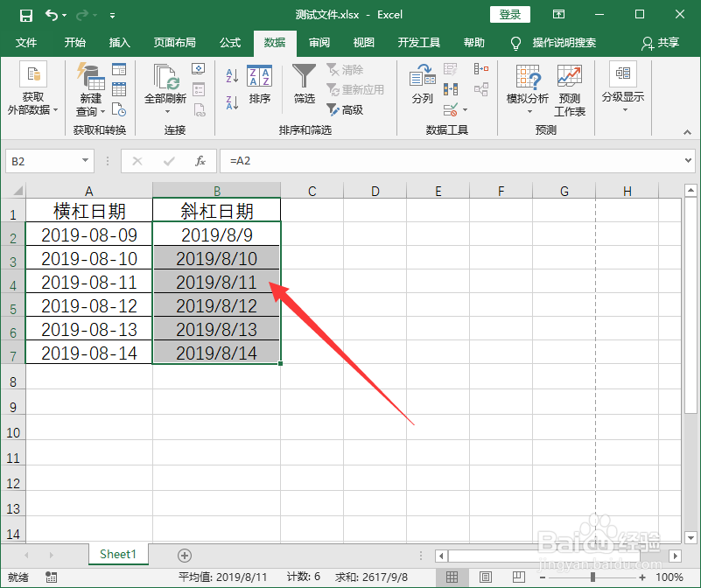
Task: Switch to the 开始 tab
Action: coord(74,43)
